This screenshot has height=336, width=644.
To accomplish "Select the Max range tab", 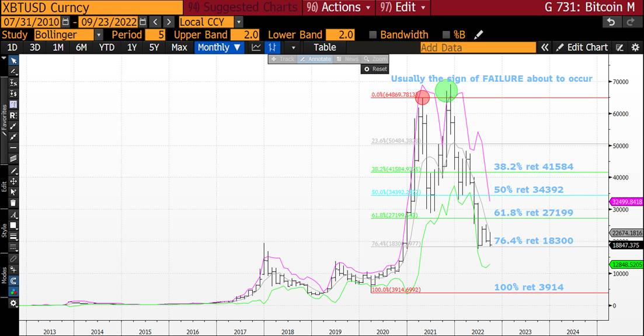I will 179,47.
